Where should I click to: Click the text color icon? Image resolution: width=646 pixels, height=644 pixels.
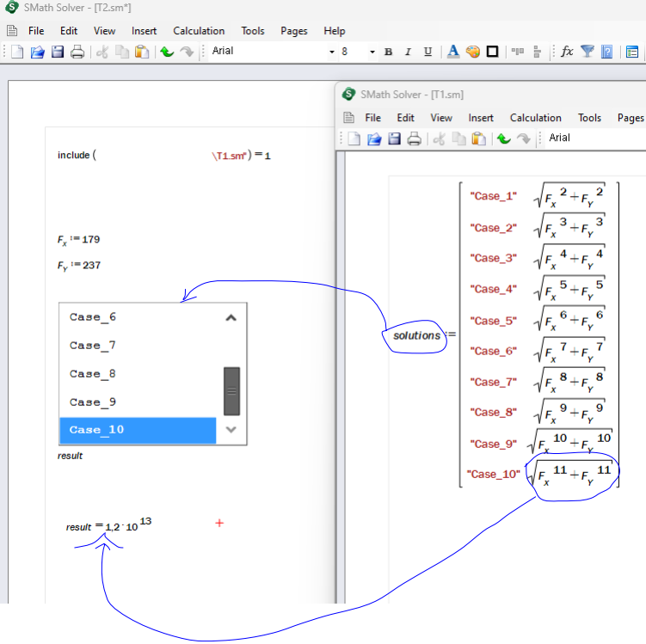[x=453, y=52]
